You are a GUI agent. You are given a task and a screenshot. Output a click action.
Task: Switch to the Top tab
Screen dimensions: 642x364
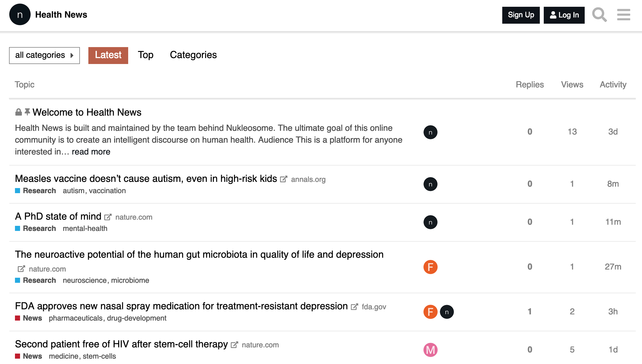(146, 55)
